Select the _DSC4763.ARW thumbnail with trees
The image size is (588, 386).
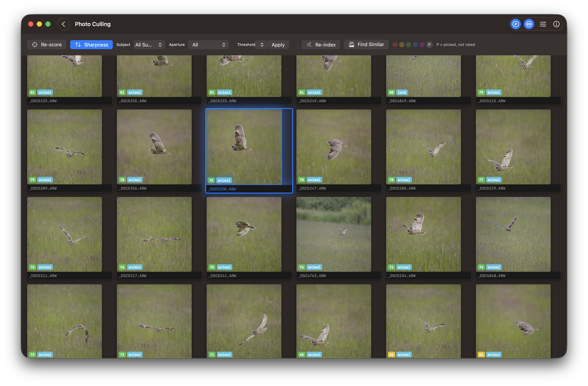pos(334,234)
